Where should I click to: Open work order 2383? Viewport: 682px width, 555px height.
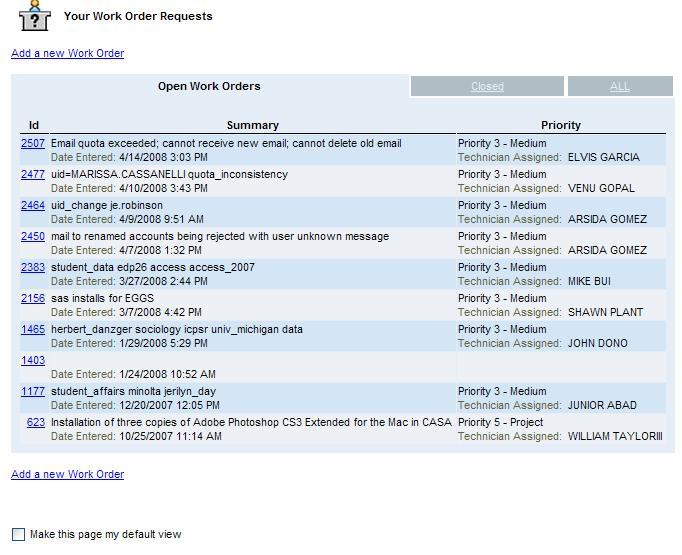click(x=33, y=268)
